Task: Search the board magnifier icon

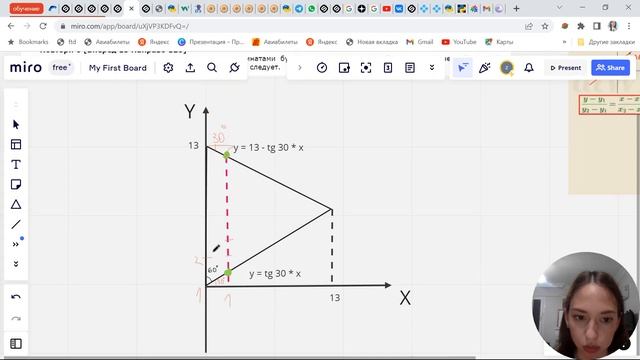Action: [212, 68]
